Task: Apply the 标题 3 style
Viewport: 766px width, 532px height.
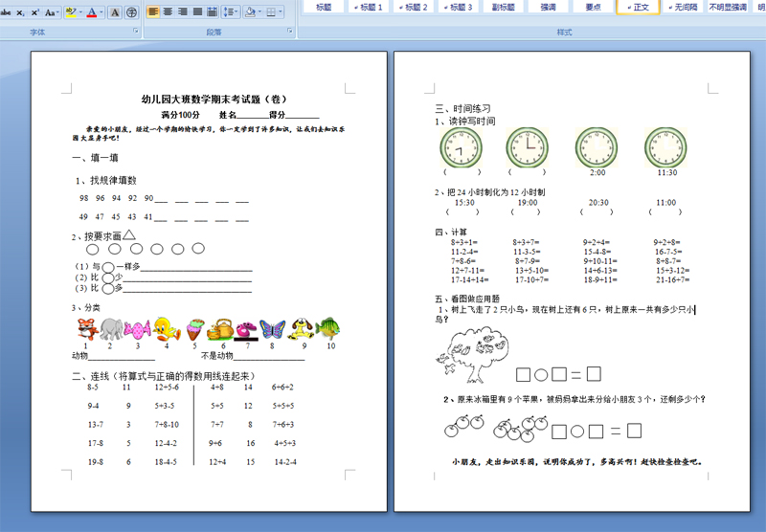Action: tap(459, 7)
